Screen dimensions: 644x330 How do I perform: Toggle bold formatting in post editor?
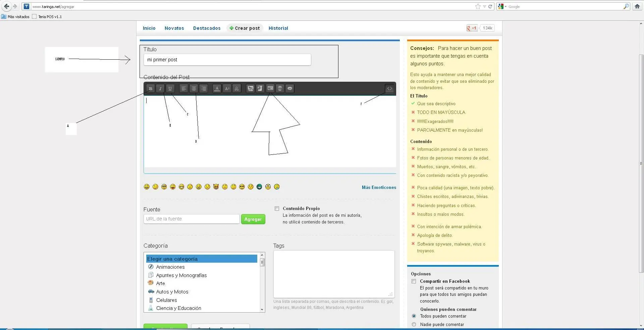click(x=151, y=89)
